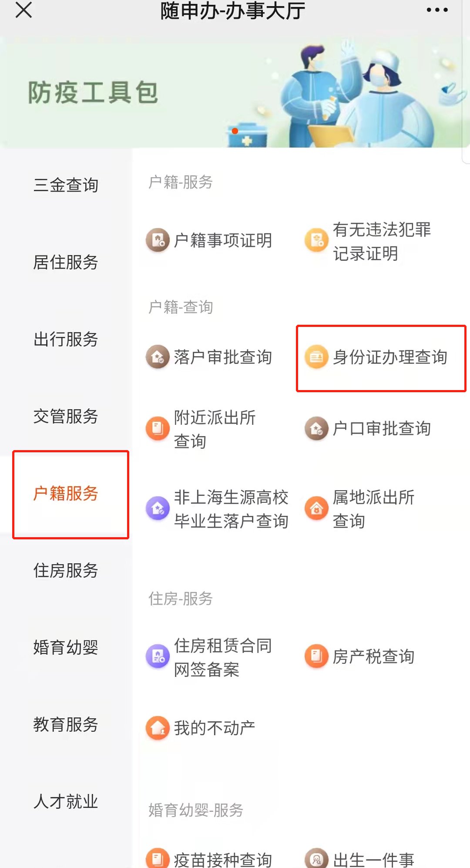Tap the 落户审批查询 house icon

click(158, 357)
